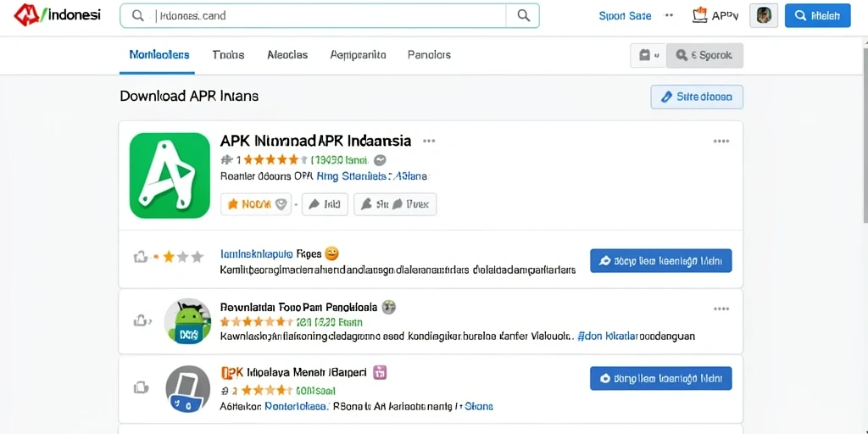Open three-dot menu next to APK title
Viewport: 868px width, 434px height.
429,142
